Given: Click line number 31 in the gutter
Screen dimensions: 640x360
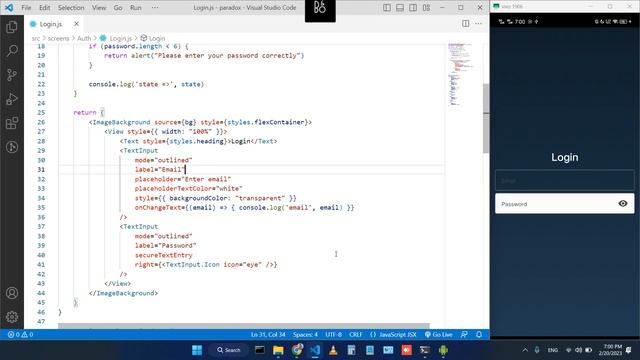Looking at the screenshot, I should coord(41,169).
